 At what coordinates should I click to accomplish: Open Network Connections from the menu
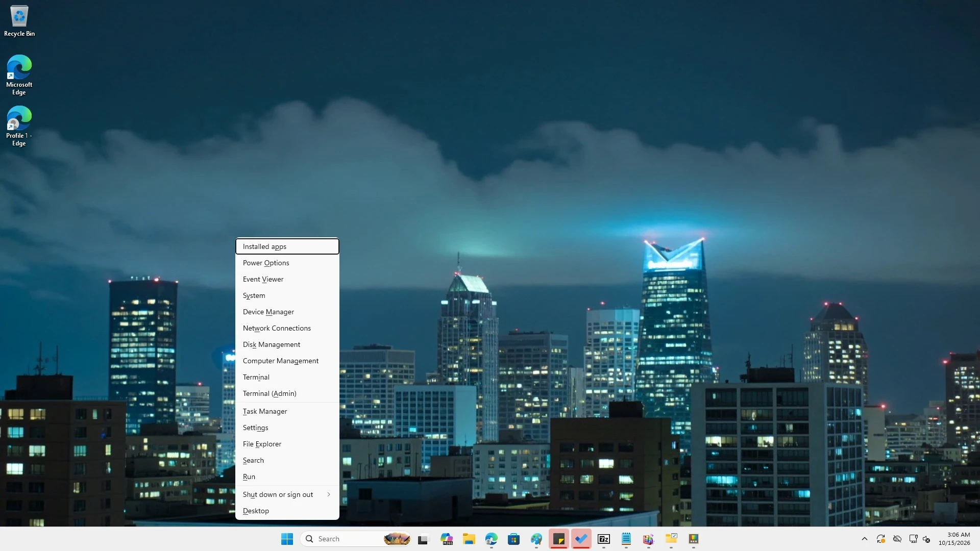tap(287, 328)
